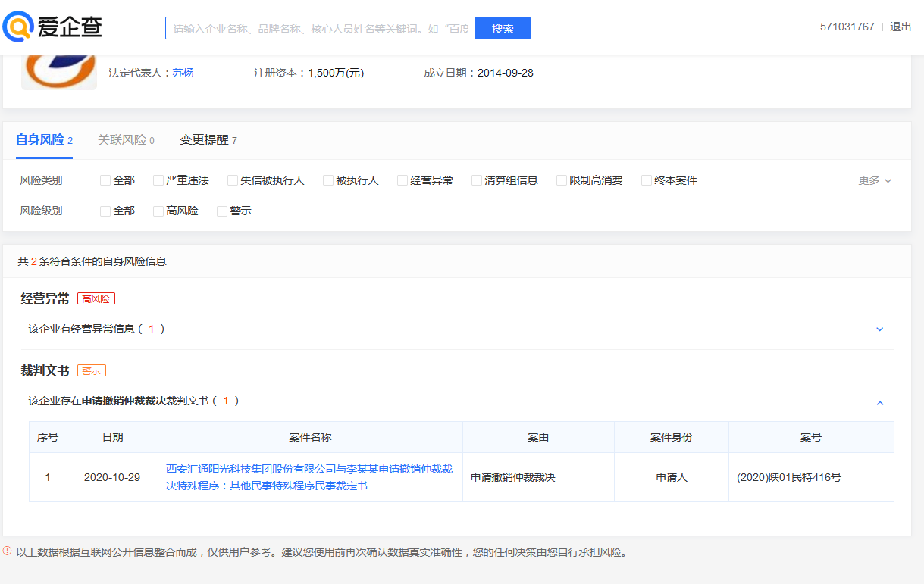Open case 西安汇通阳光科技集团 judgment link
The height and width of the screenshot is (584, 924).
(309, 477)
